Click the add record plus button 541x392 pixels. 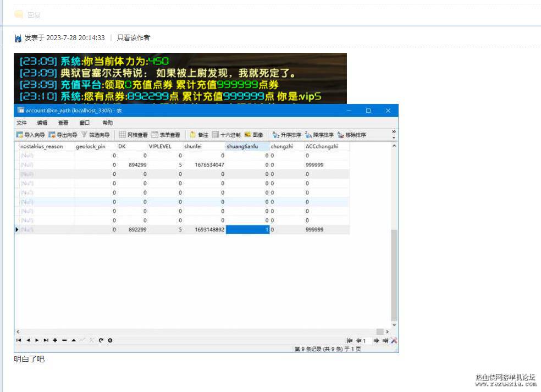(x=55, y=340)
